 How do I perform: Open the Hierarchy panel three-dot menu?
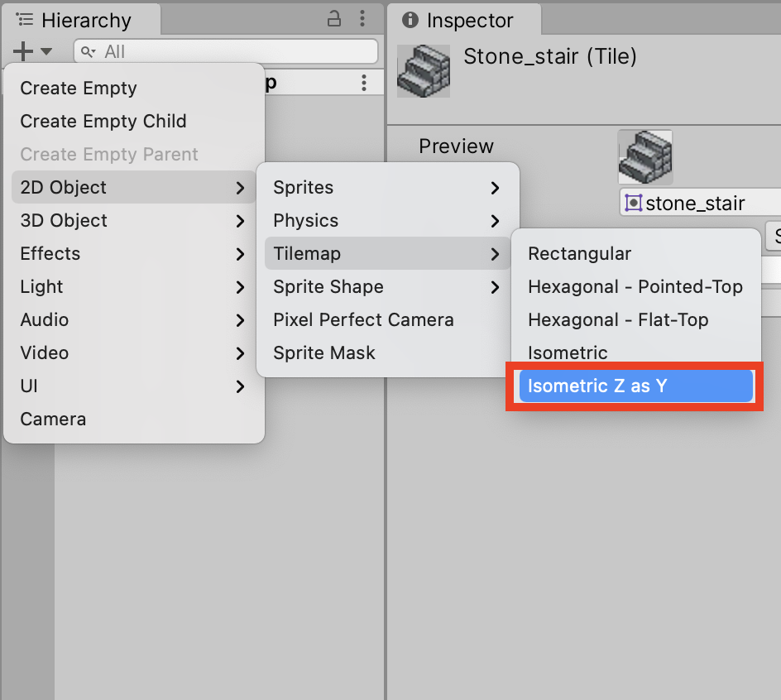click(362, 19)
